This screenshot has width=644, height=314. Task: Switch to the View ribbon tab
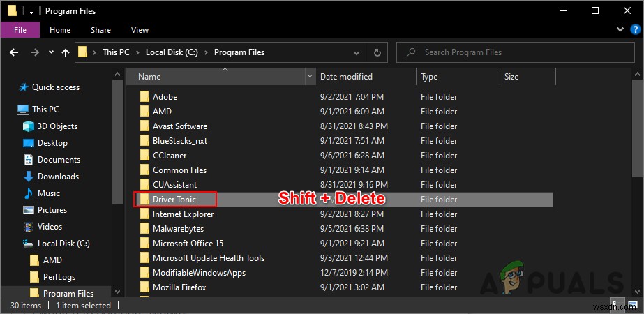(140, 30)
